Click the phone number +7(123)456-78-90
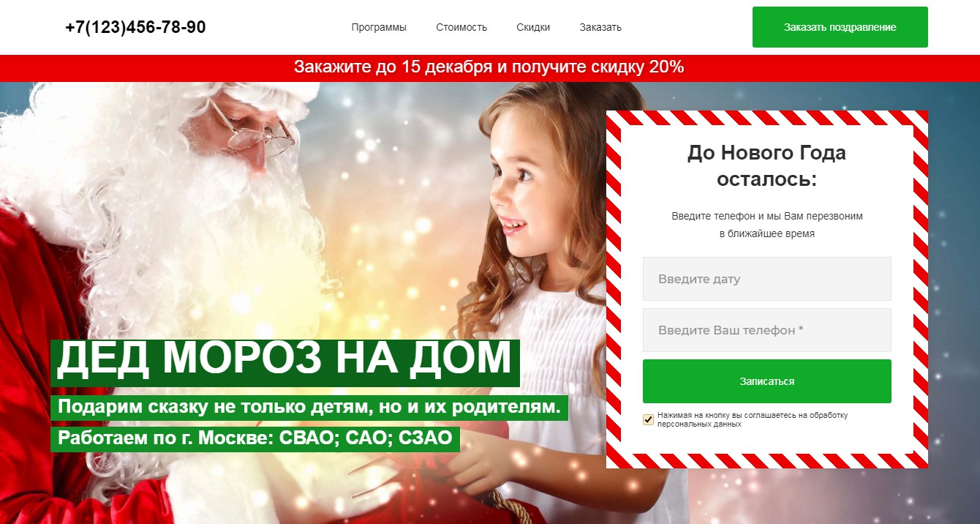This screenshot has height=524, width=980. (x=135, y=27)
